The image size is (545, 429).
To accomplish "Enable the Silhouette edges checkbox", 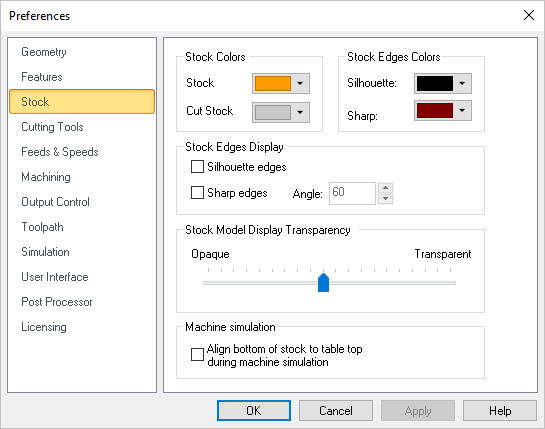I will (x=197, y=167).
